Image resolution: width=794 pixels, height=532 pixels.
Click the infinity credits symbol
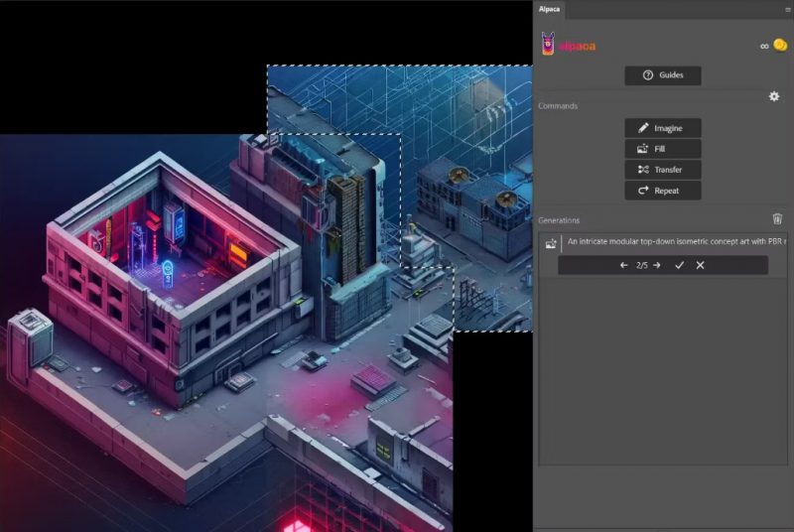coord(764,46)
